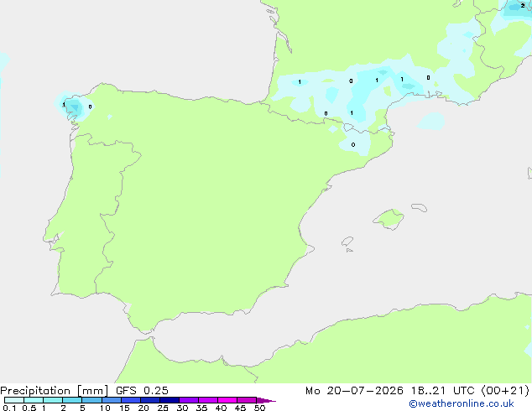Select the 45–50 mm legend swatch
Image resolution: width=532 pixels, height=411 pixels.
247,400
